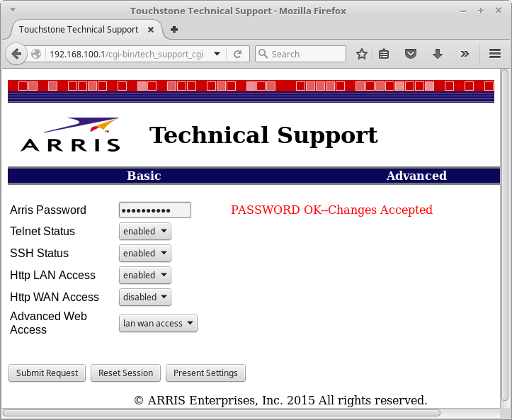This screenshot has width=512, height=420.
Task: Minimize the Firefox window
Action: coord(463,11)
